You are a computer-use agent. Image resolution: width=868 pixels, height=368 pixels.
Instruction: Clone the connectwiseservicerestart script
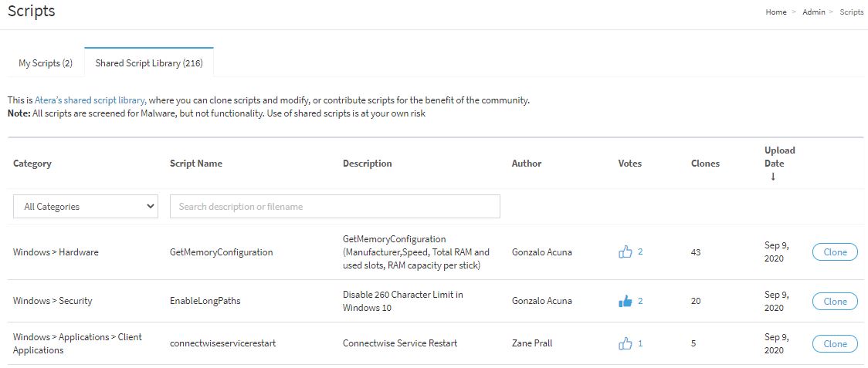835,343
